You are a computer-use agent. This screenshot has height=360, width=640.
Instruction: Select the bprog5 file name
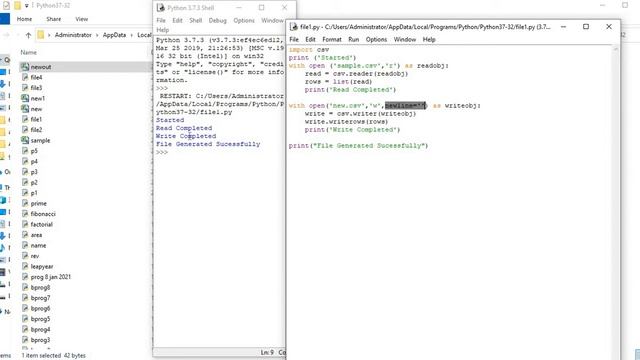pyautogui.click(x=40, y=319)
